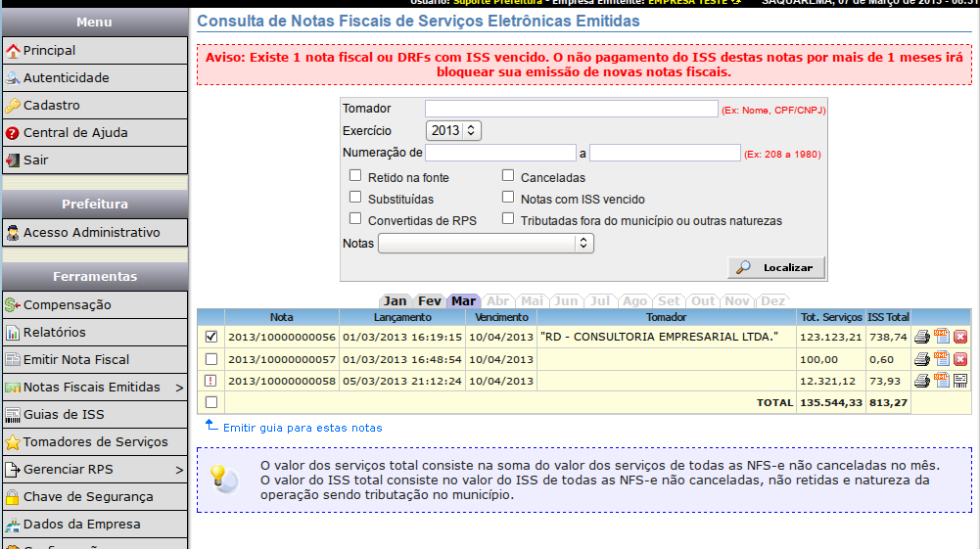Open Relatórios from the Ferramentas menu
Image resolution: width=980 pixels, height=549 pixels.
click(x=55, y=333)
